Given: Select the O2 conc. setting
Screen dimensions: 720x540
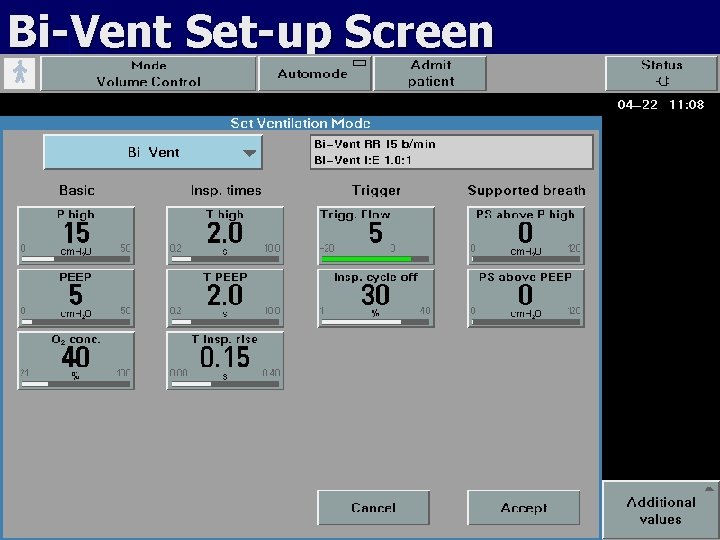Looking at the screenshot, I should pyautogui.click(x=76, y=360).
